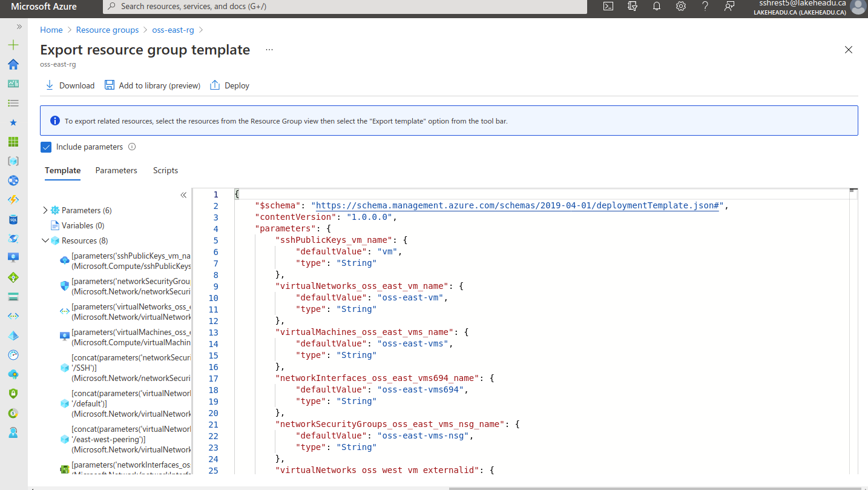868x490 pixels.
Task: Uncheck the Include parameters checkbox
Action: coord(46,147)
